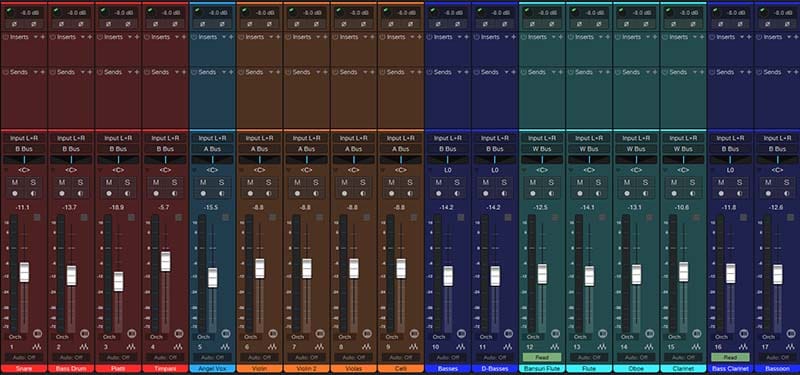
Task: Arm record on the Piatti channel
Action: click(x=109, y=193)
